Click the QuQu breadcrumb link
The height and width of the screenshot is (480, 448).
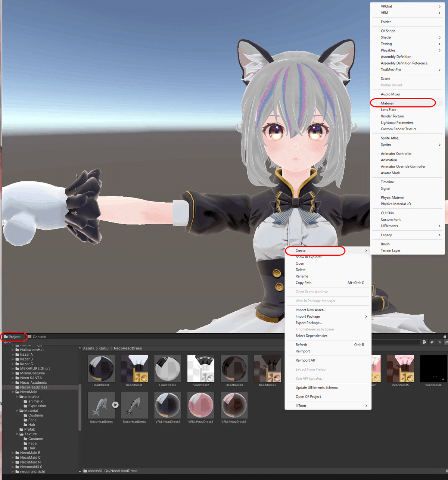click(x=104, y=348)
